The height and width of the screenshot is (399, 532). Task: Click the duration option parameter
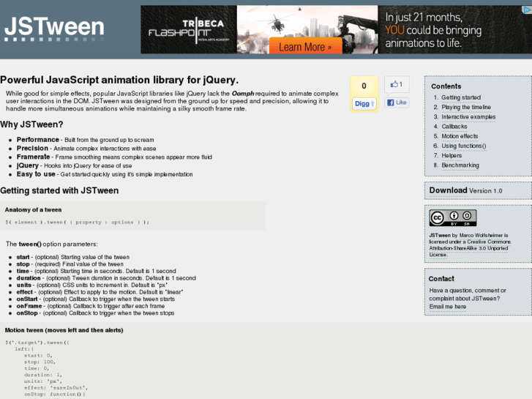pyautogui.click(x=106, y=278)
